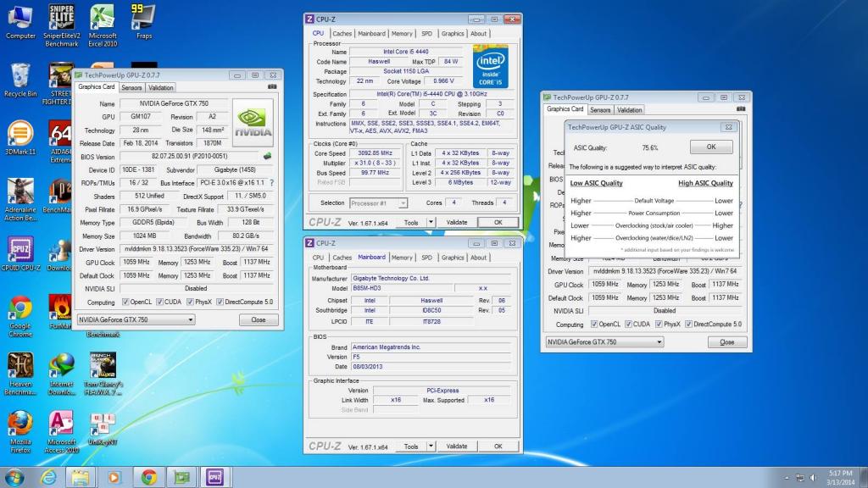Open Mozilla Firefox desktop icon
Image resolution: width=868 pixels, height=488 pixels.
click(x=20, y=432)
